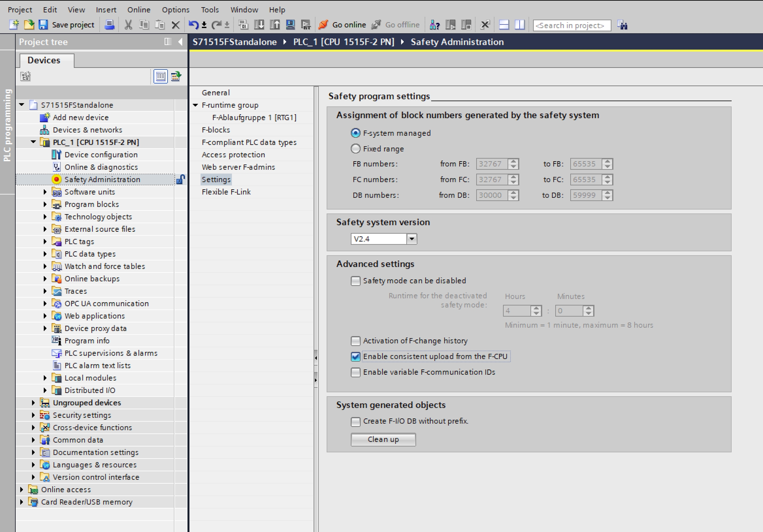
Task: Click the download to device icon
Action: tap(259, 25)
